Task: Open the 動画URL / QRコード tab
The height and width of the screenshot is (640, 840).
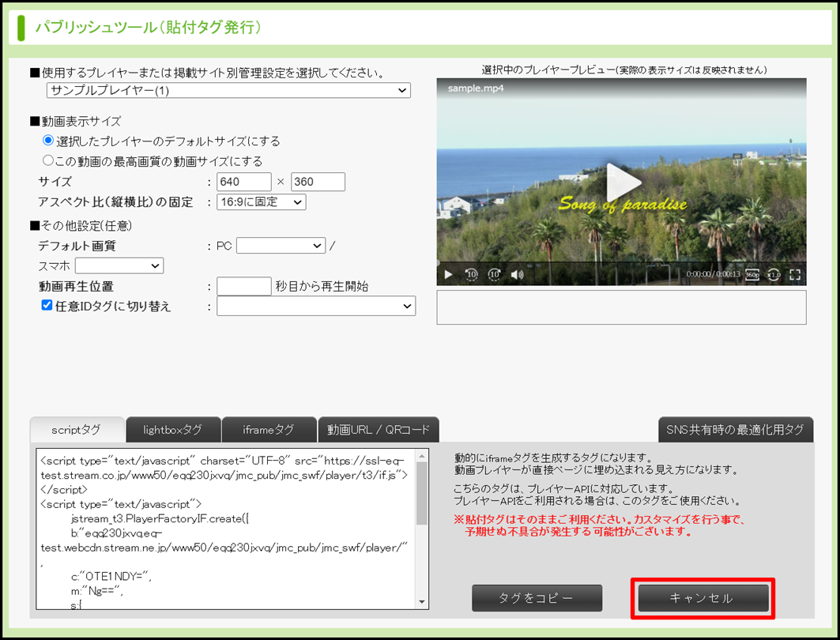Action: 379,430
